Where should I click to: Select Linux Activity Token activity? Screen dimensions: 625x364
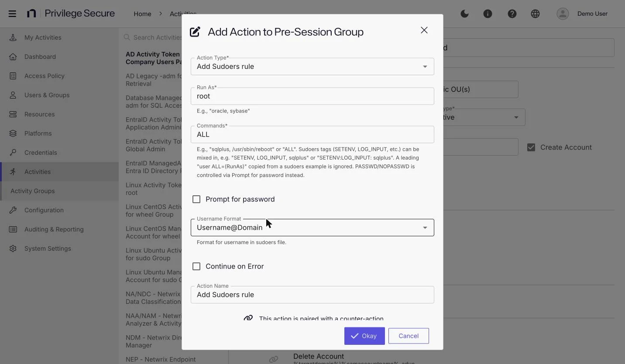[154, 189]
